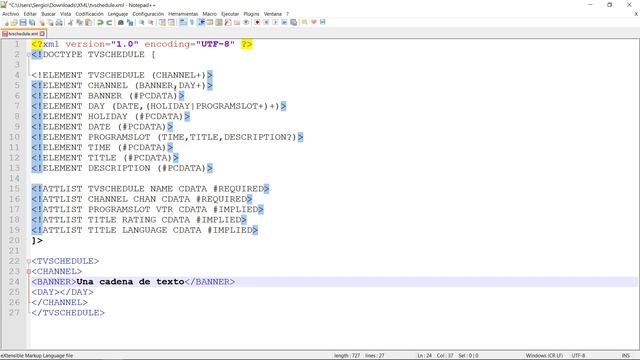This screenshot has width=640, height=360.
Task: Collapse the CHANNEL fold on line 23
Action: (29, 271)
